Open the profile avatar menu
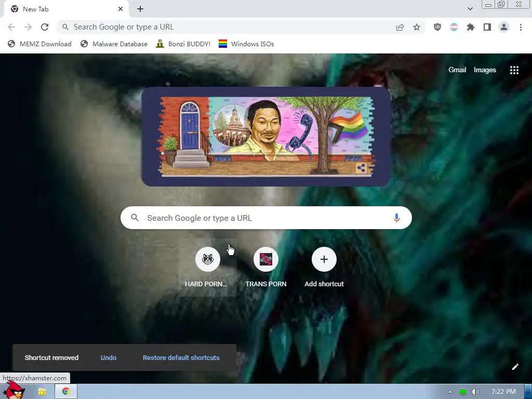Viewport: 532px width, 399px height. pyautogui.click(x=504, y=27)
